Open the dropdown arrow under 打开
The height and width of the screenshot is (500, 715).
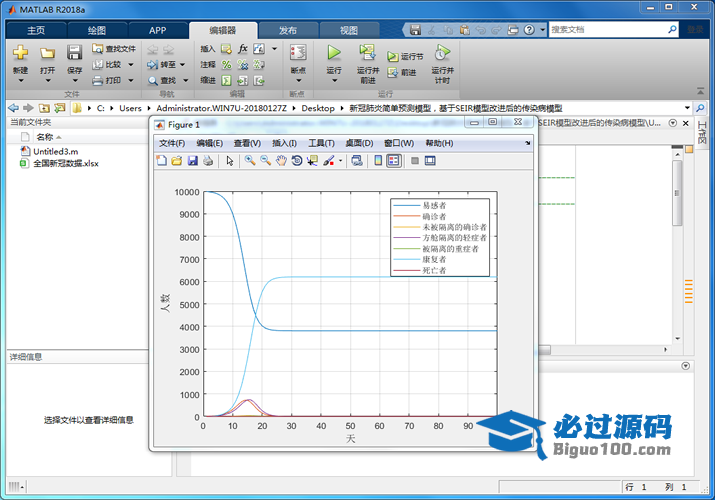coord(47,81)
